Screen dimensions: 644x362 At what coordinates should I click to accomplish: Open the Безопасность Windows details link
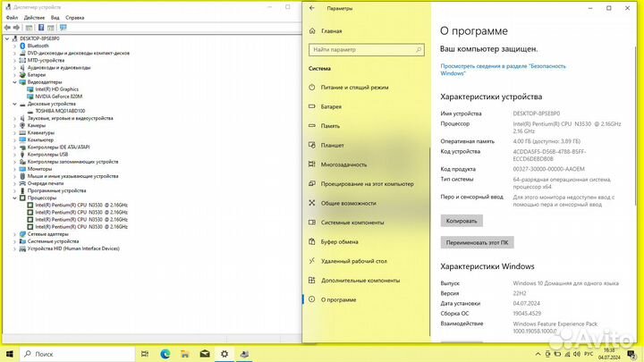click(503, 70)
